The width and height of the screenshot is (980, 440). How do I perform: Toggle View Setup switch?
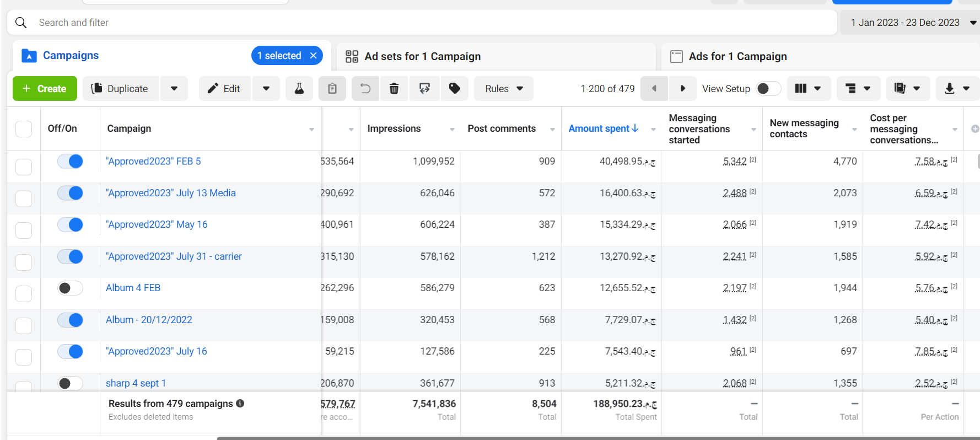point(768,88)
